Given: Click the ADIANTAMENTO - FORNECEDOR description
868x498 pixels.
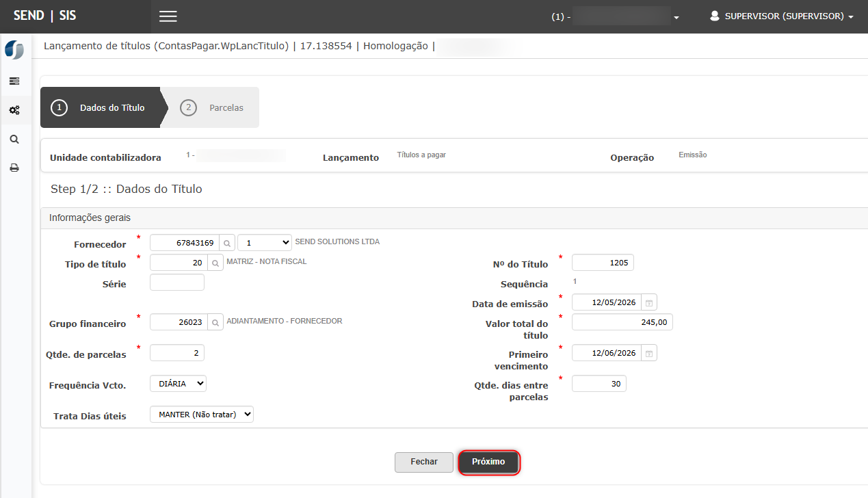Looking at the screenshot, I should [285, 320].
